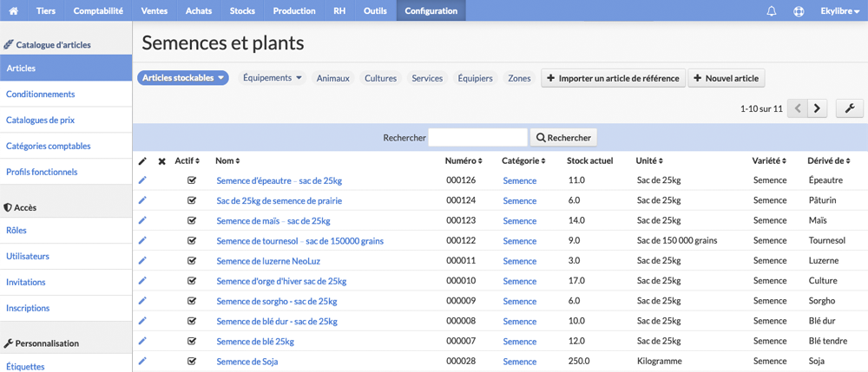Screen dimensions: 868x372
Task: Edit Semence de tournesol row pencil
Action: pyautogui.click(x=142, y=240)
